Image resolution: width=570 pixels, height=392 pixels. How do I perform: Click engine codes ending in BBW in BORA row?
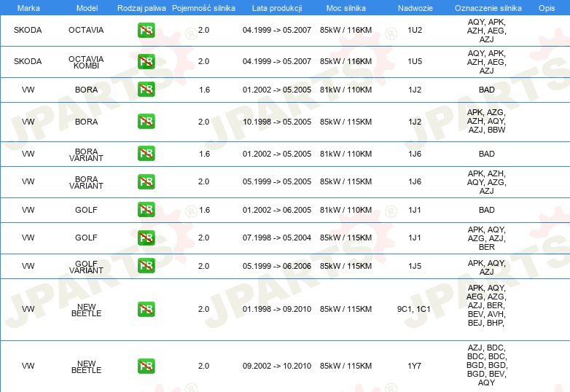coord(487,121)
